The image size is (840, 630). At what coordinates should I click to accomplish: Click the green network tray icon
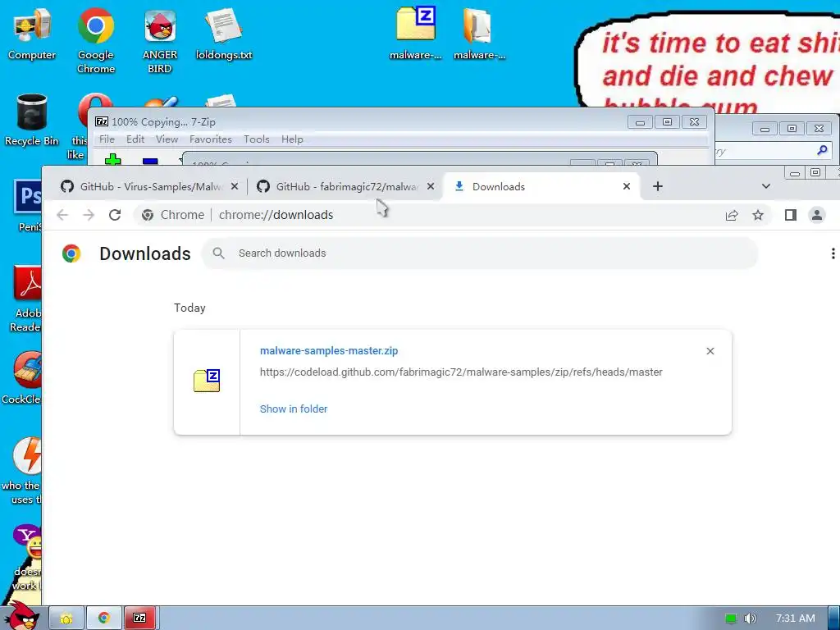click(731, 619)
